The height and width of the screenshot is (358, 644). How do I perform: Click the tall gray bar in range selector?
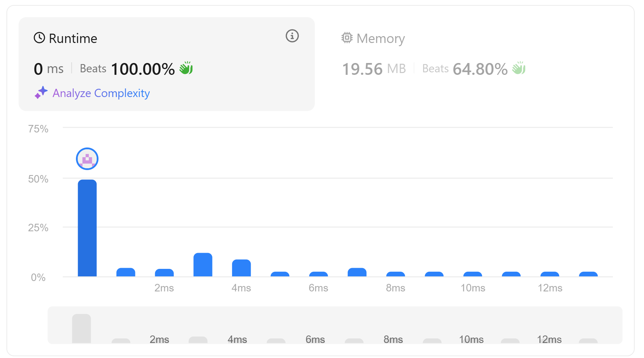coord(81,328)
